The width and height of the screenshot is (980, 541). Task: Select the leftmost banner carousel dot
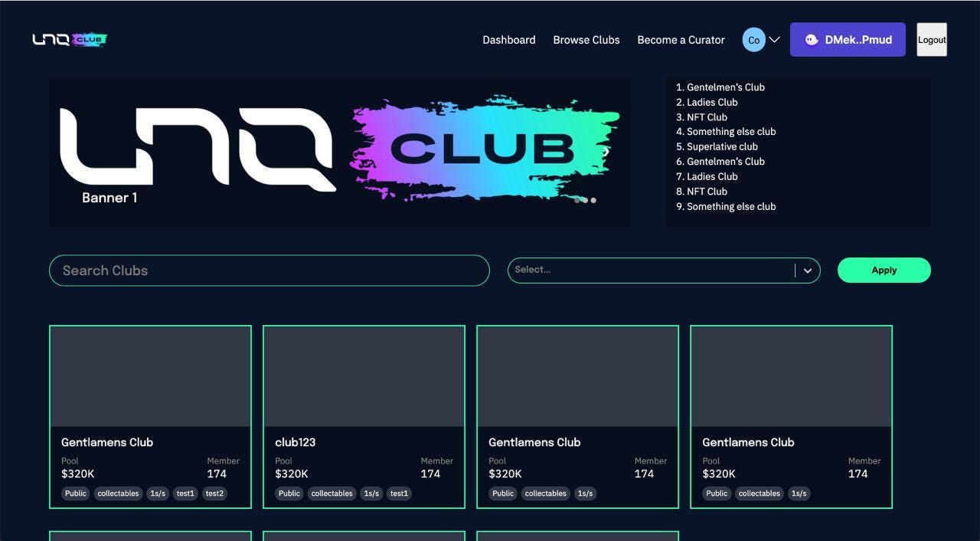pos(577,200)
